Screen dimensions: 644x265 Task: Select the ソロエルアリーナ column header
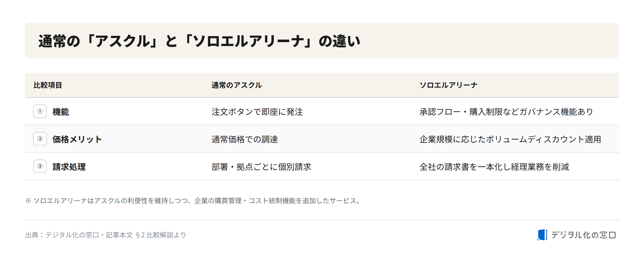tap(448, 85)
